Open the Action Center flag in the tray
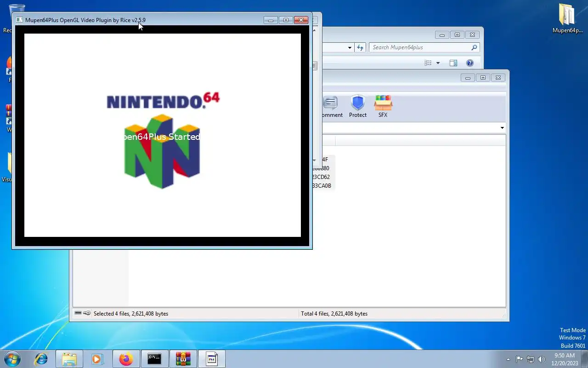This screenshot has width=588, height=368. (x=519, y=359)
